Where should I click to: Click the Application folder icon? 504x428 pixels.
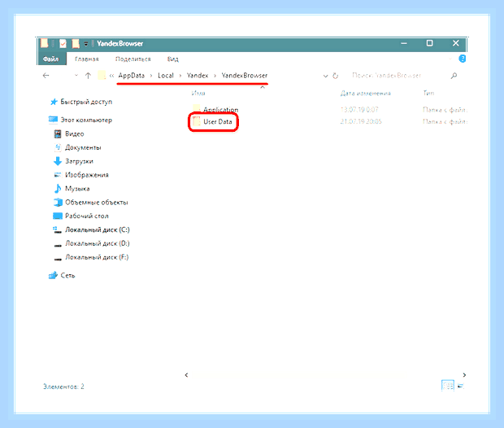[x=197, y=109]
